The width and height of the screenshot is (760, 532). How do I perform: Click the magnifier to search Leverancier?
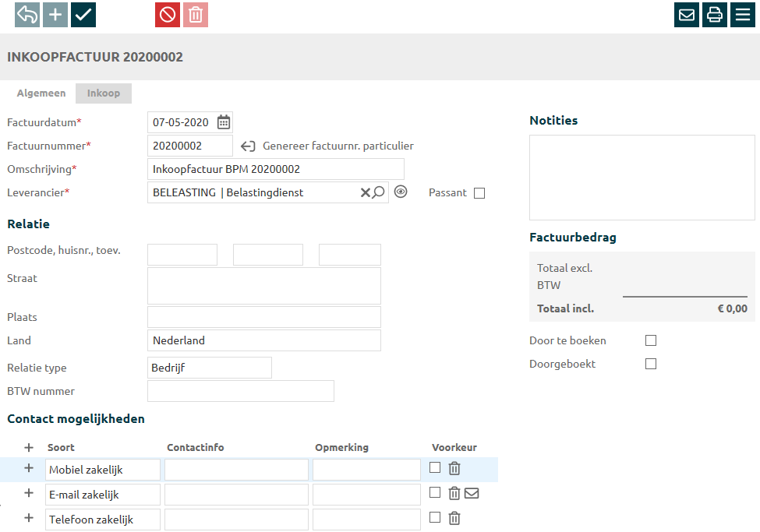[x=379, y=192]
